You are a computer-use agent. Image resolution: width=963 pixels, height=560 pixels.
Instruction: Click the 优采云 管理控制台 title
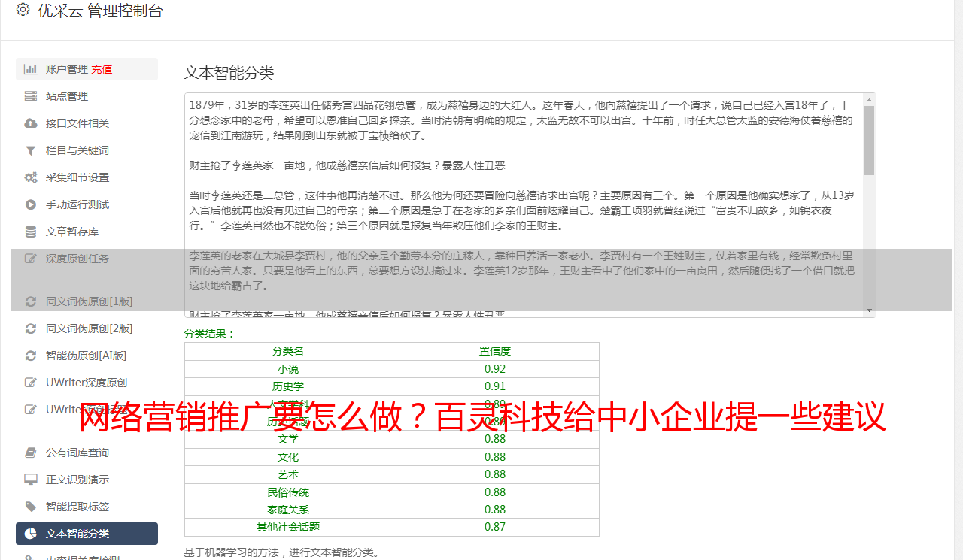[x=100, y=11]
